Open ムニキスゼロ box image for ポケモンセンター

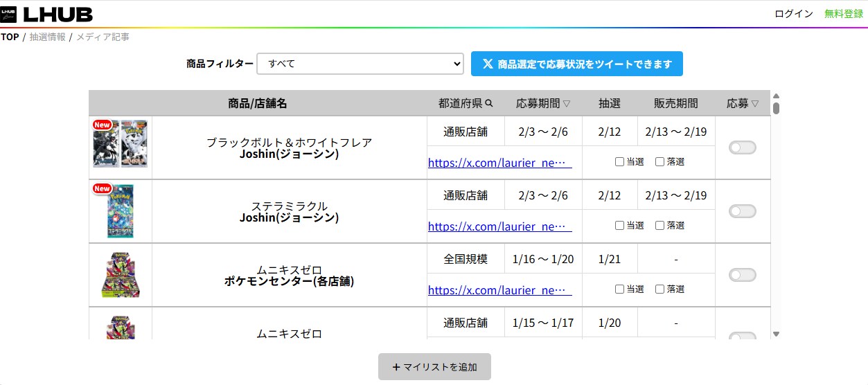[x=121, y=275]
